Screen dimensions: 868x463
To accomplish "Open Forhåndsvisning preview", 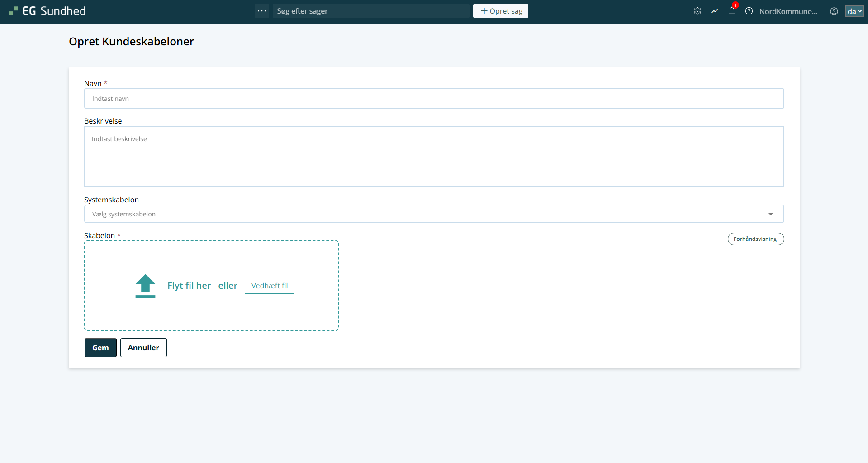I will [x=755, y=239].
